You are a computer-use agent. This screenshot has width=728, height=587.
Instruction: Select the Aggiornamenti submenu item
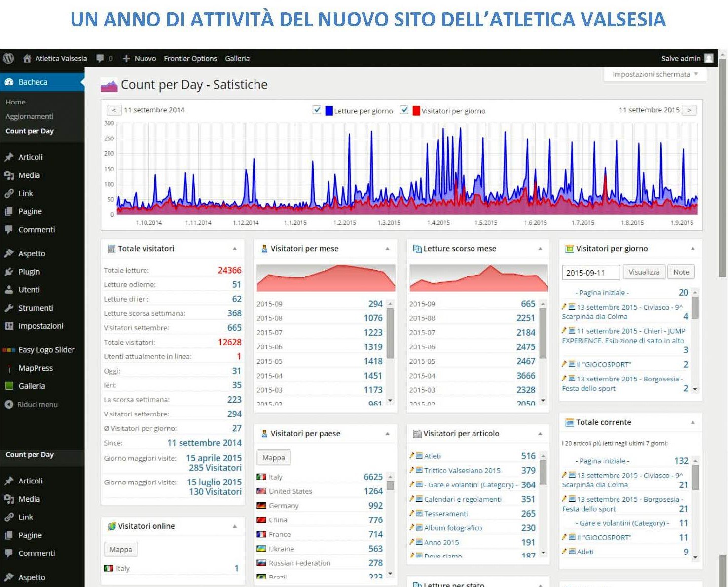pyautogui.click(x=30, y=116)
